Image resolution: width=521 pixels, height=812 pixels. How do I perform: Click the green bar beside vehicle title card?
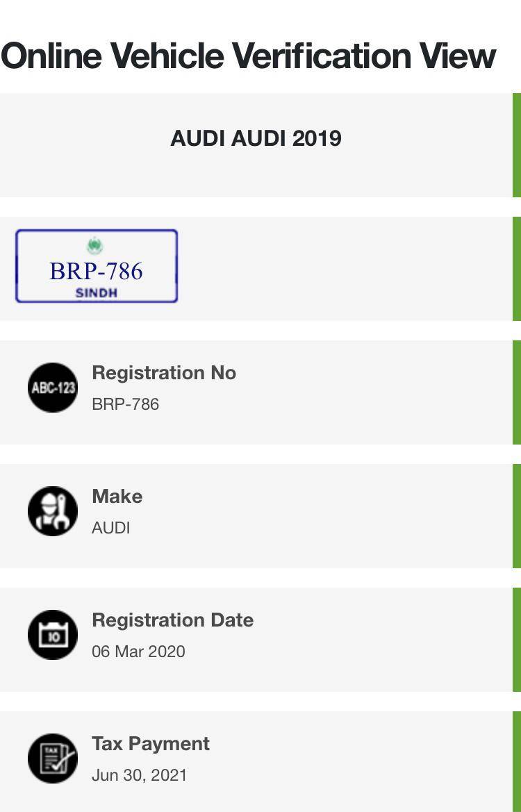pyautogui.click(x=517, y=145)
